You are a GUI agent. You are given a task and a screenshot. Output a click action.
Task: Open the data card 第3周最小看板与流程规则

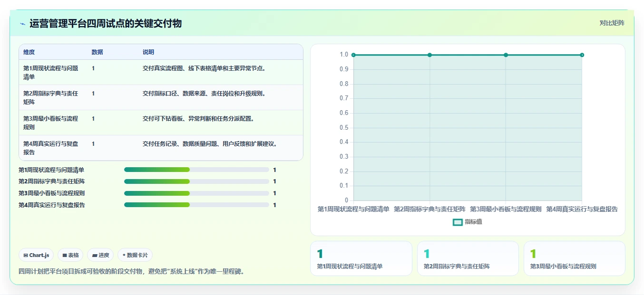[x=575, y=258]
